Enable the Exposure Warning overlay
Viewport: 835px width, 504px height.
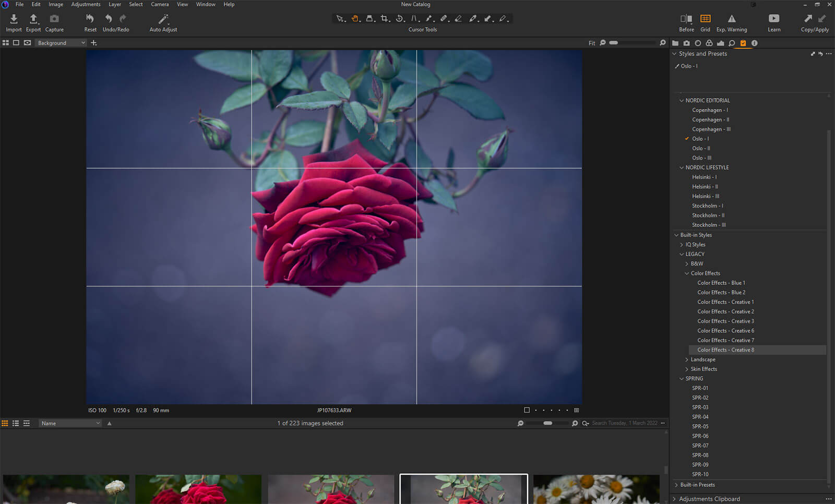pyautogui.click(x=732, y=19)
